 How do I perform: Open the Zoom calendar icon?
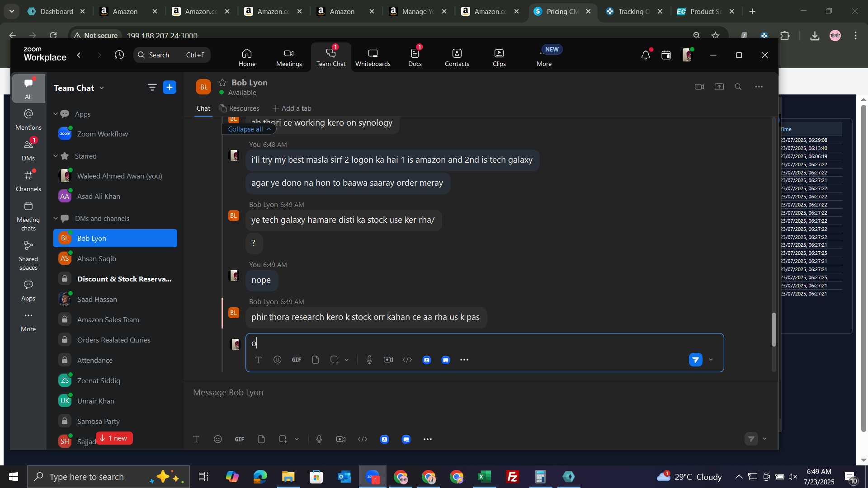pyautogui.click(x=666, y=55)
